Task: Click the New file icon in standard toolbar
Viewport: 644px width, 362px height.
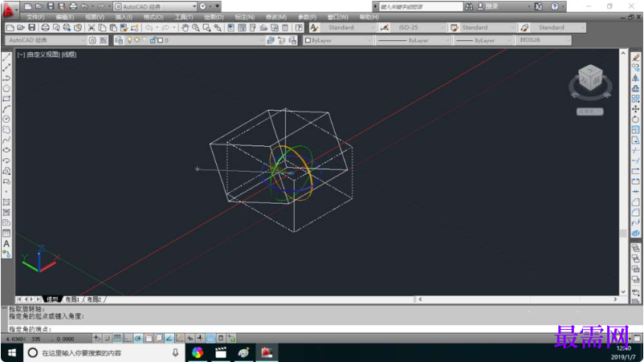Action: [x=10, y=27]
